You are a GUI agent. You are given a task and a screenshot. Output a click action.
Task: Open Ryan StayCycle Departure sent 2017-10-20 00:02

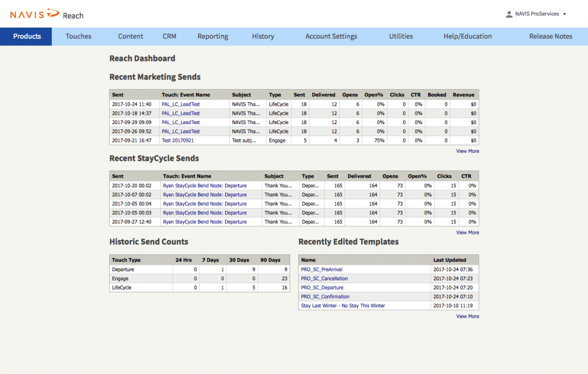(x=205, y=186)
